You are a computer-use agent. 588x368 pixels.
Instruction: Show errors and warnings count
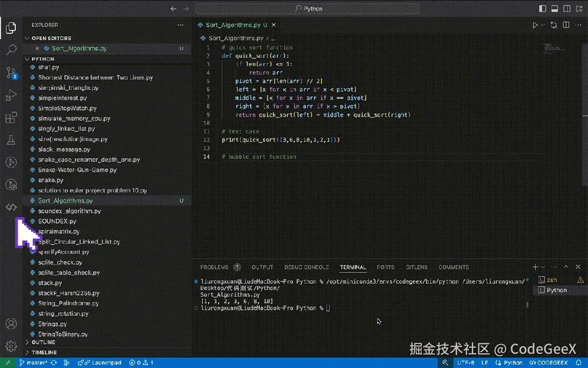pyautogui.click(x=141, y=363)
